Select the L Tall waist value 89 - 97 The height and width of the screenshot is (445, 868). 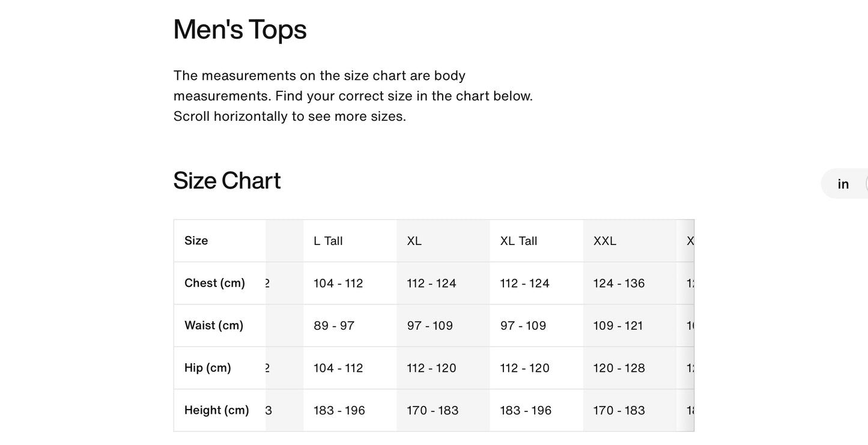[334, 325]
